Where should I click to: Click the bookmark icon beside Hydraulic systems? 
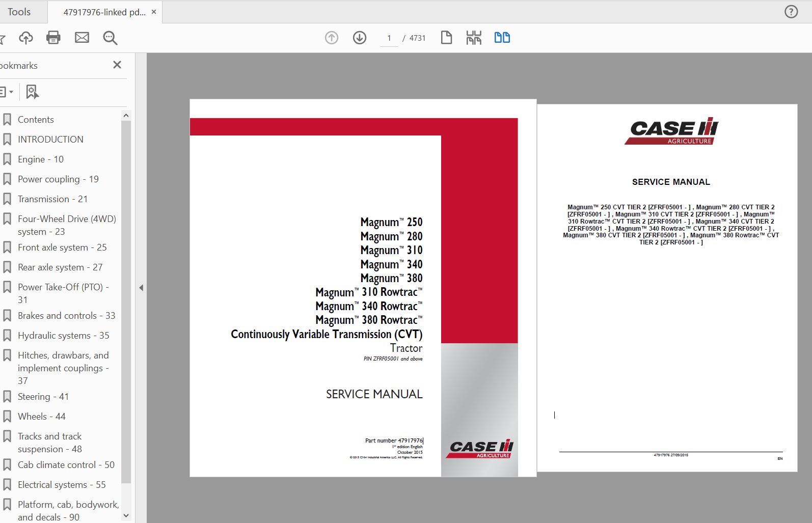pos(7,336)
